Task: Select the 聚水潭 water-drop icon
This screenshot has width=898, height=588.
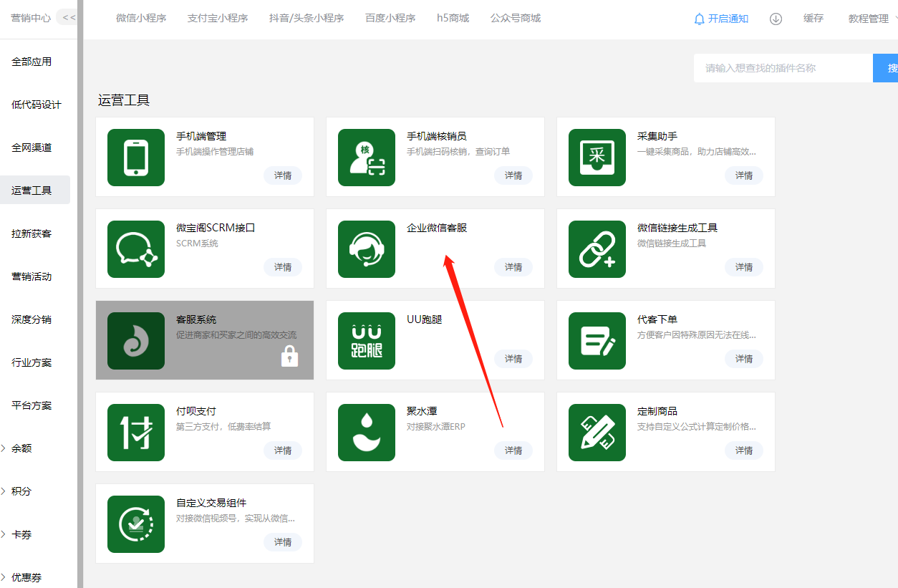Action: (367, 433)
